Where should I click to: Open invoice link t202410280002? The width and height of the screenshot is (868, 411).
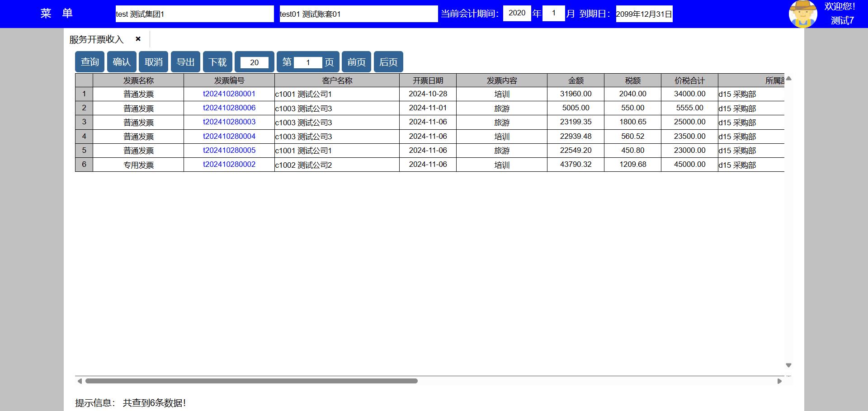click(229, 165)
